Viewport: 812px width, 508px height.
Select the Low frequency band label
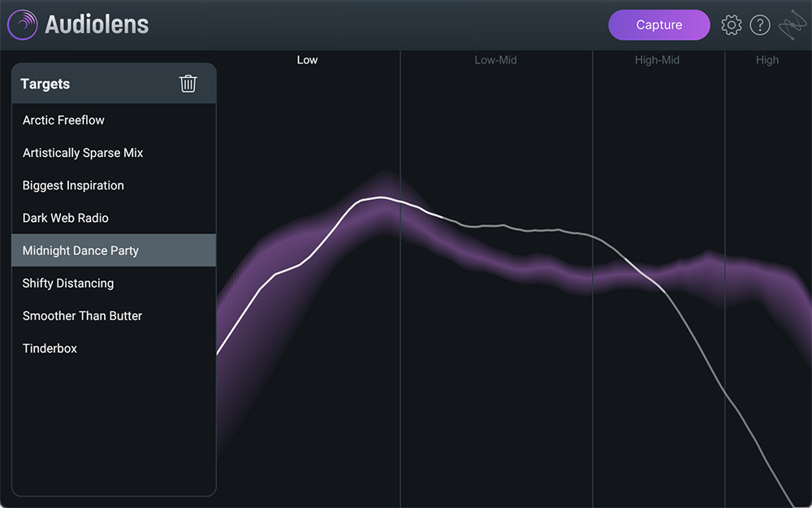point(307,59)
